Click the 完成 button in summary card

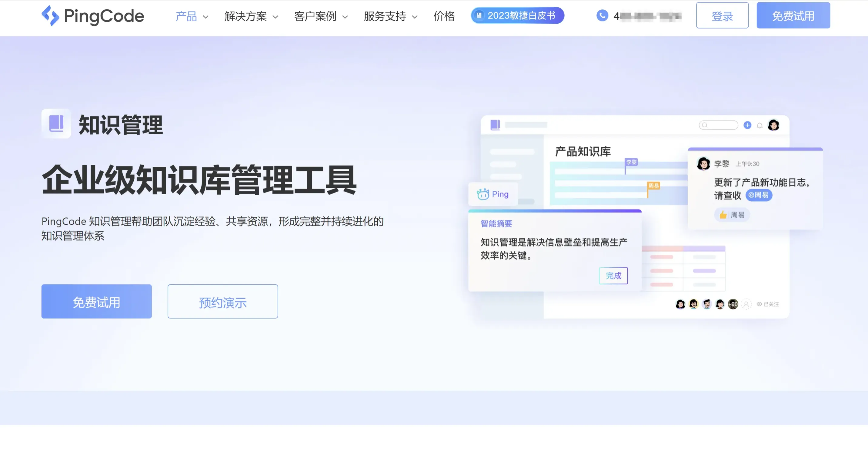(613, 276)
